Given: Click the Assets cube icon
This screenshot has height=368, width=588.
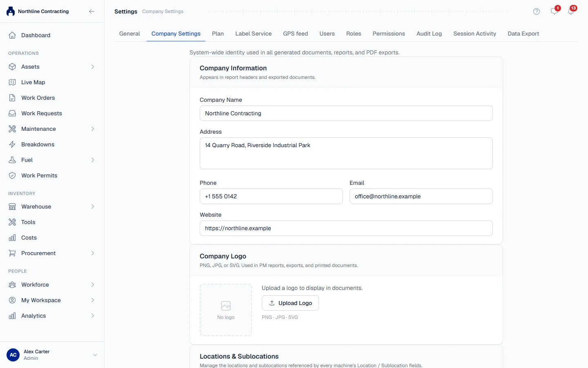Looking at the screenshot, I should pyautogui.click(x=12, y=67).
